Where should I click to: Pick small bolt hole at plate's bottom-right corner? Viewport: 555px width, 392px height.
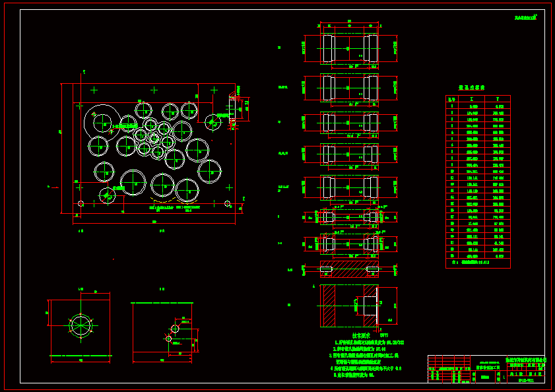(227, 204)
